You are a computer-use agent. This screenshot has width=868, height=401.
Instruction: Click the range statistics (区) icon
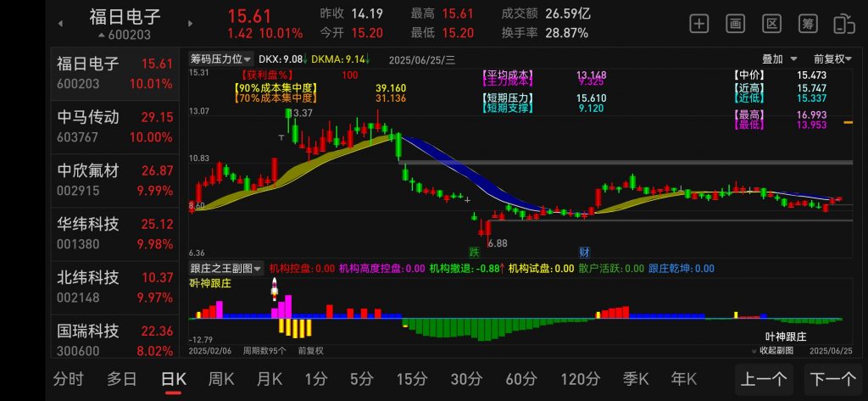pos(771,24)
